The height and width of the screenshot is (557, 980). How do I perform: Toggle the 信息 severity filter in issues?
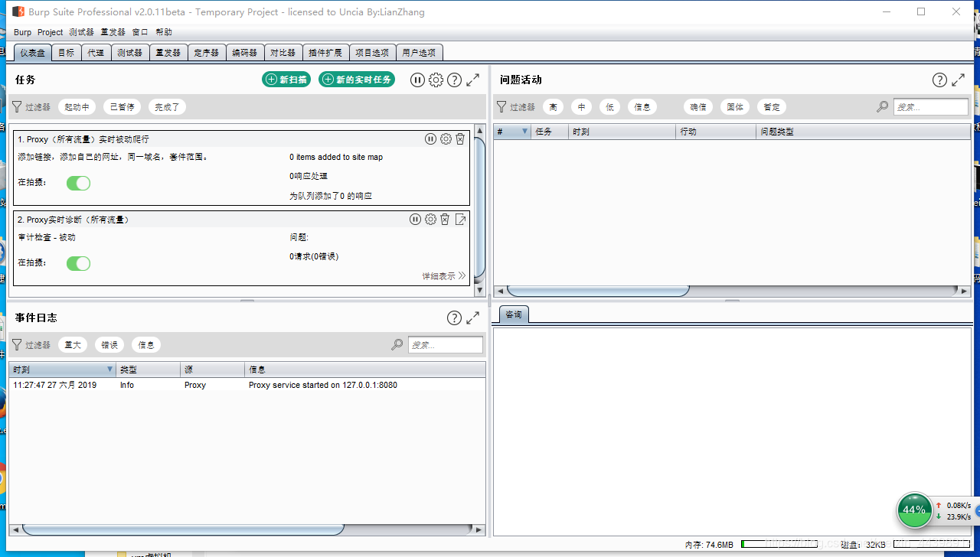[x=642, y=107]
